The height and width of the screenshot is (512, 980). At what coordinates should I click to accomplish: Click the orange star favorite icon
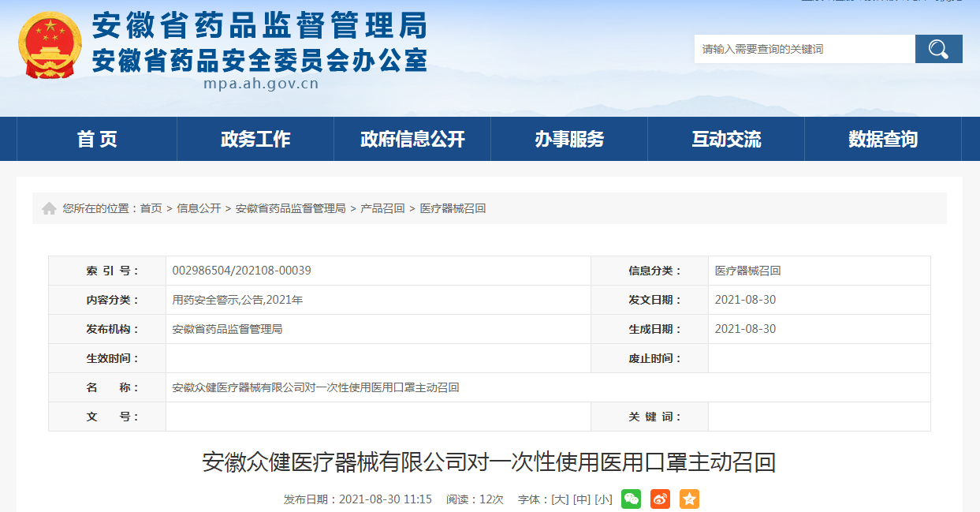pyautogui.click(x=689, y=499)
